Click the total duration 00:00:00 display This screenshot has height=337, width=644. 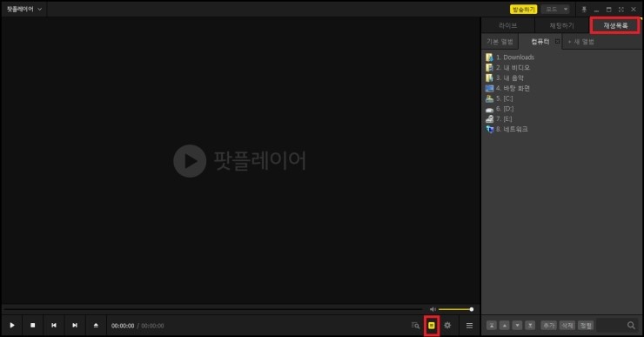152,326
